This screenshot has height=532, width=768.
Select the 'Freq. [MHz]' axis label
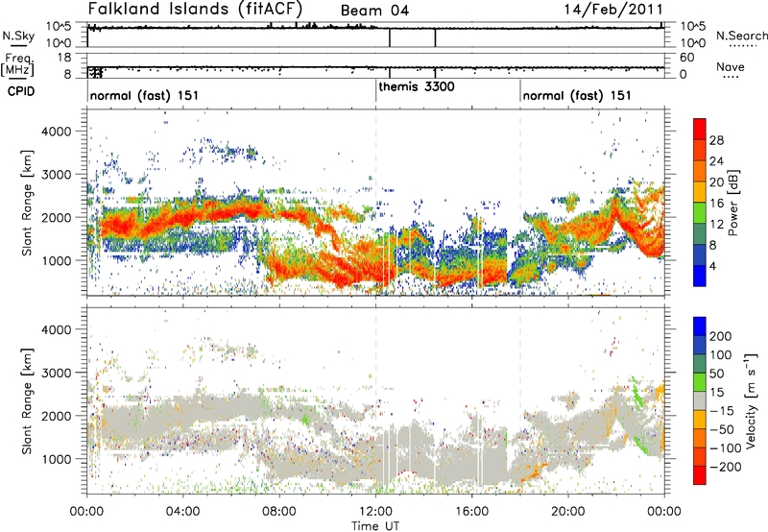point(17,65)
